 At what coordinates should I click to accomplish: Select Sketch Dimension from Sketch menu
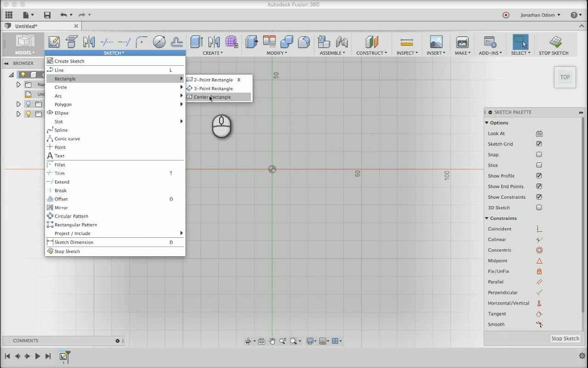point(73,242)
